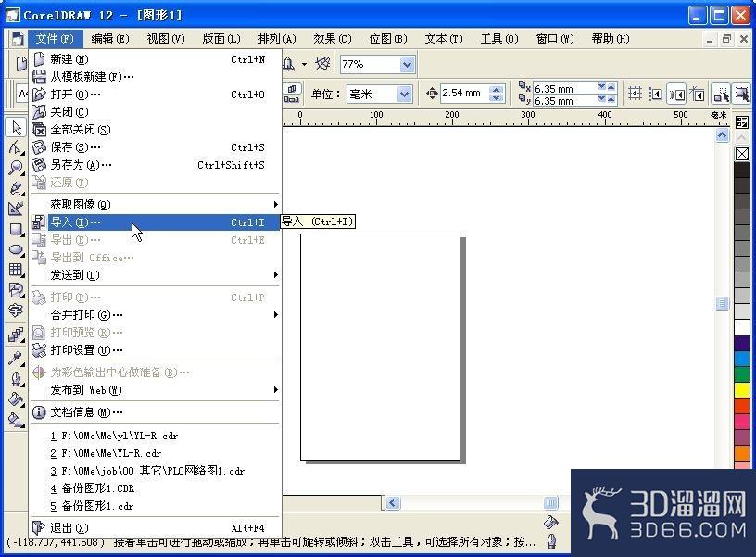
Task: Select the Freehand drawing tool
Action: tap(16, 187)
